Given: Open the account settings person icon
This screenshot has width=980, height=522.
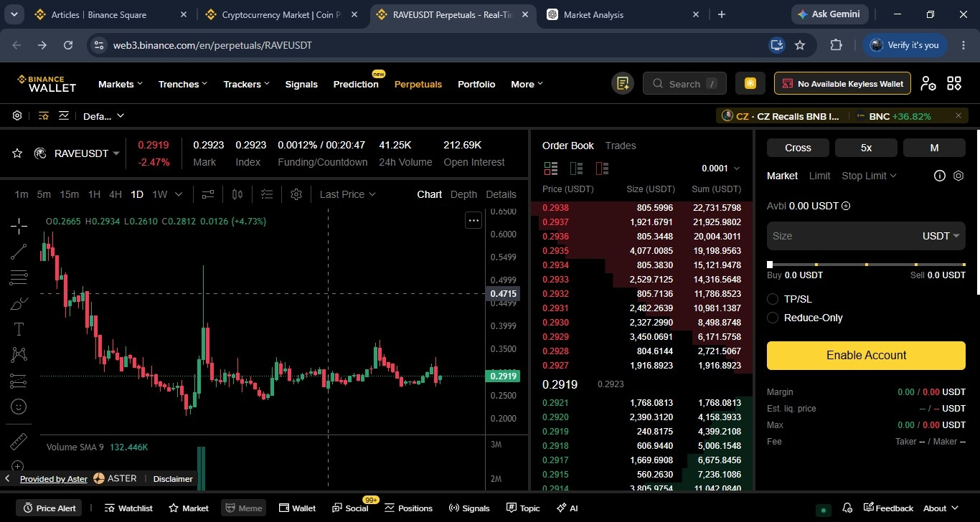Looking at the screenshot, I should click(928, 84).
